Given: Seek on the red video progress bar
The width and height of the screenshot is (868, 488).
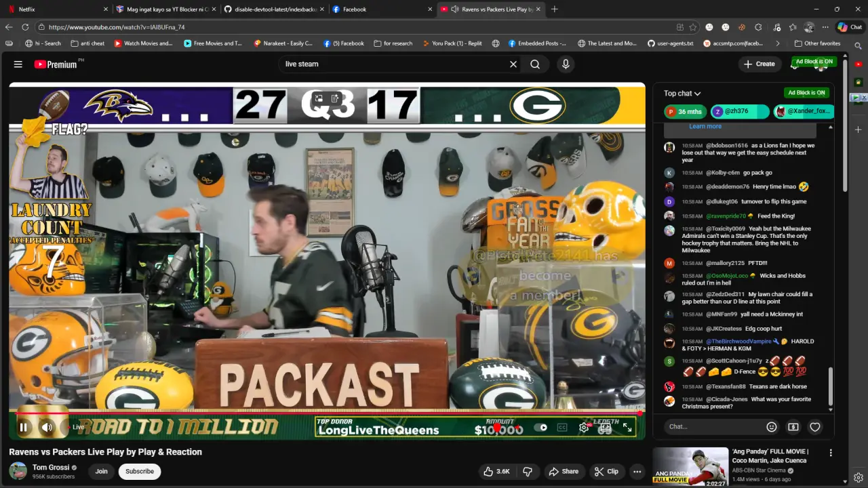Looking at the screenshot, I should click(x=327, y=413).
